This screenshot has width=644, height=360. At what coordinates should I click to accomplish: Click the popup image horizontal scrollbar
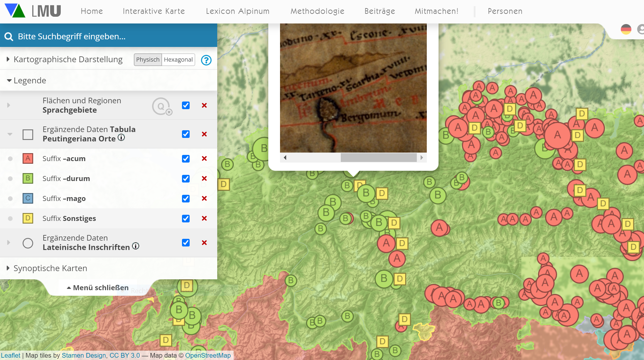coord(378,158)
